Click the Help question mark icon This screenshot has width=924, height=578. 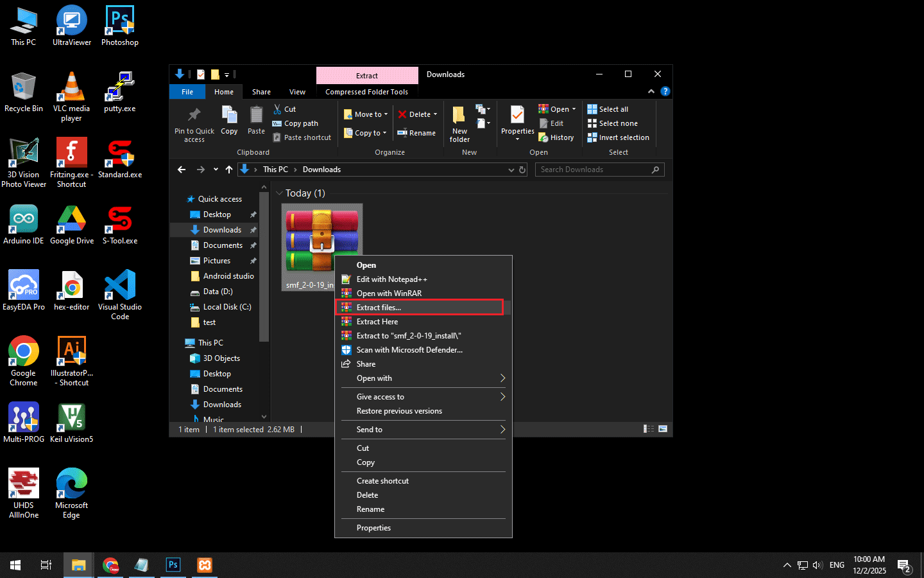coord(665,91)
